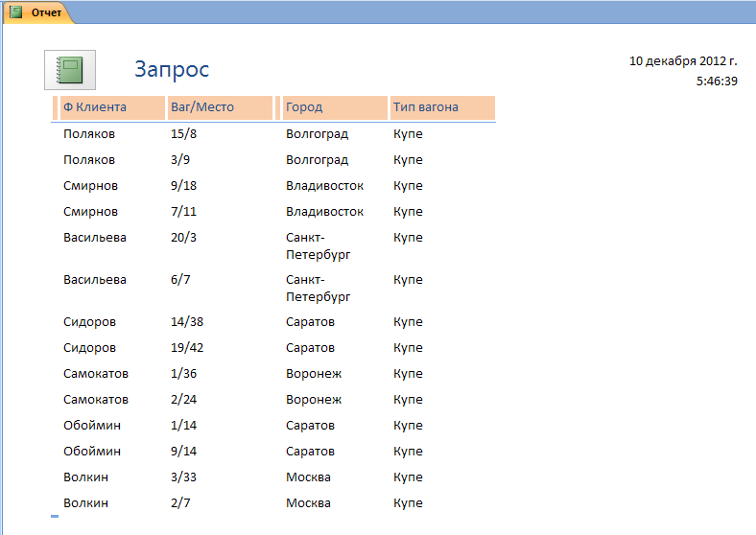Click Саратов in the 14/38 row
The height and width of the screenshot is (535, 756).
[x=310, y=322]
